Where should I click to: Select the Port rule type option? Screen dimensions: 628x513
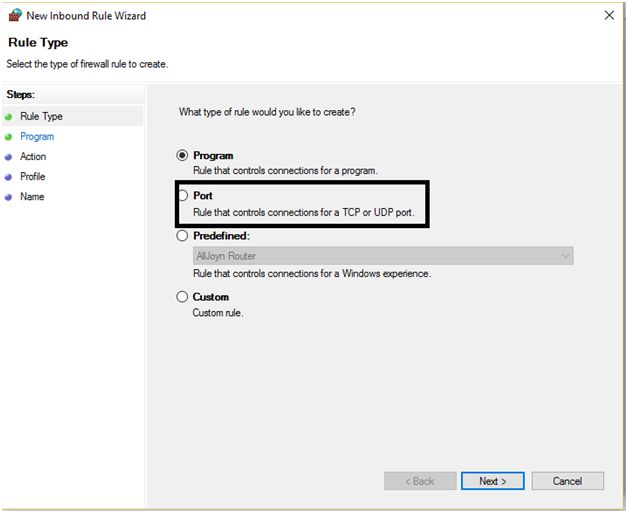pos(182,196)
